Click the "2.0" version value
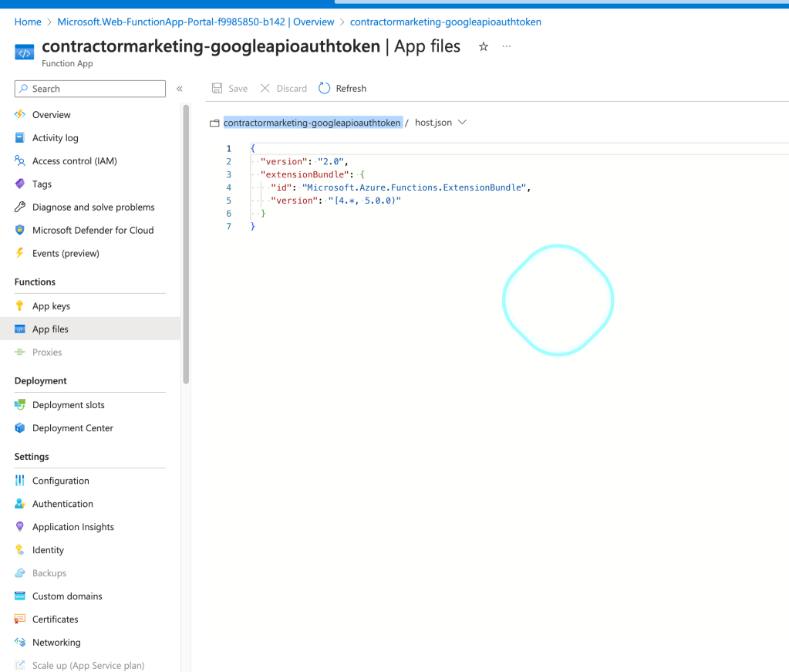This screenshot has width=789, height=672. [331, 161]
